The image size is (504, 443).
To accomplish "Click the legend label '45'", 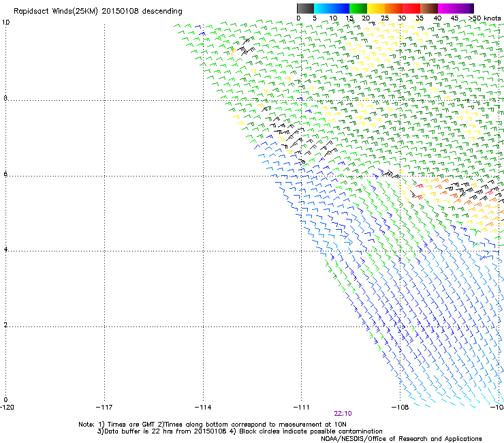I will pos(454,18).
